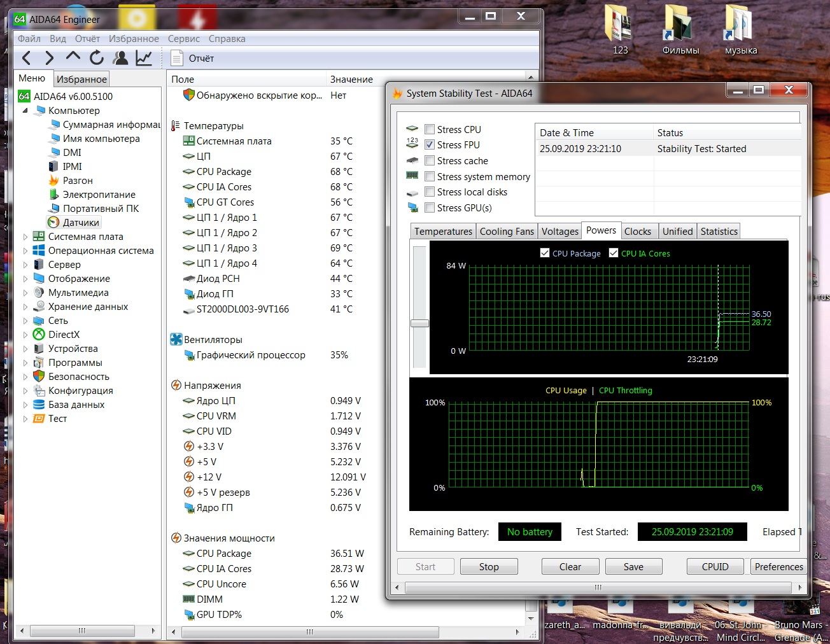The image size is (830, 644).
Task: Toggle CPU Package graph checkbox
Action: (545, 253)
